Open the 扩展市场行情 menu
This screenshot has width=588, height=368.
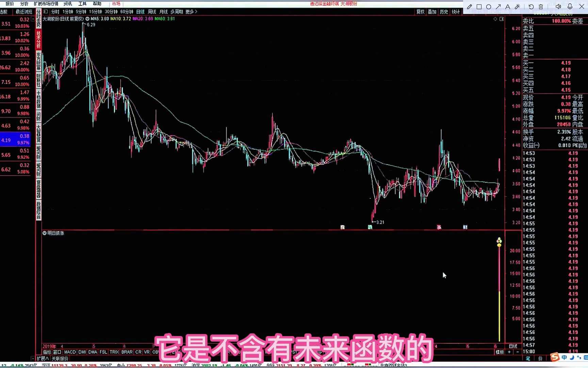click(46, 4)
